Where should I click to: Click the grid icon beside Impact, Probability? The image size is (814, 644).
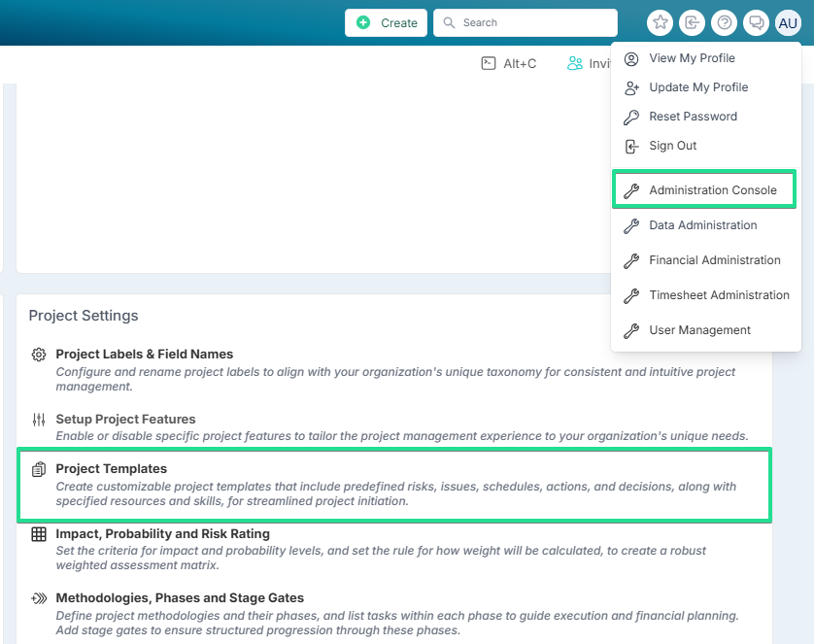(39, 534)
